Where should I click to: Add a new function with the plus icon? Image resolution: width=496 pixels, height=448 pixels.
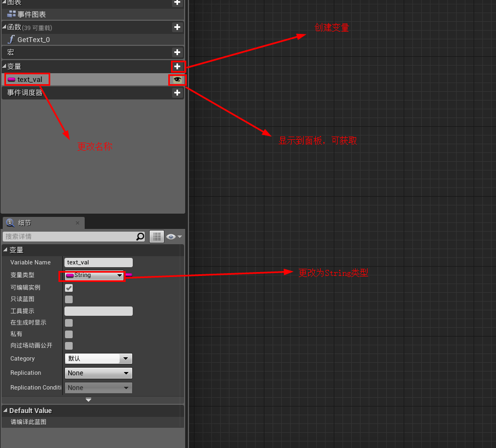(x=177, y=27)
